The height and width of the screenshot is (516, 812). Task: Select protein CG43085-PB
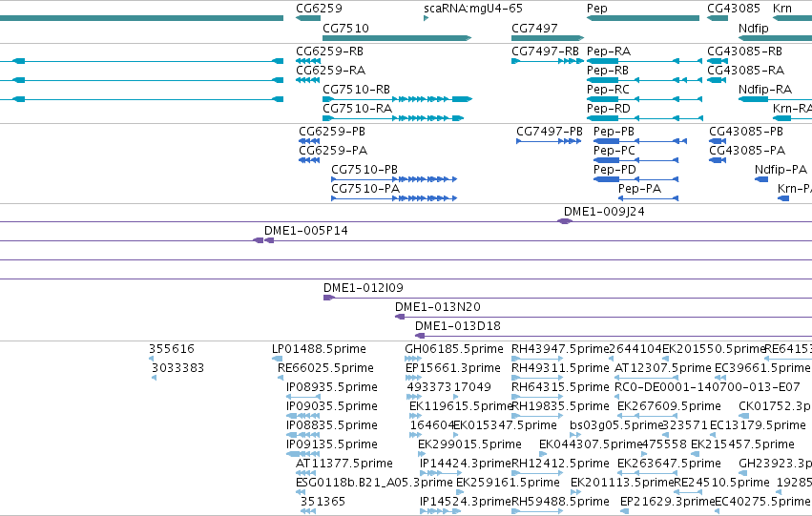pos(718,141)
